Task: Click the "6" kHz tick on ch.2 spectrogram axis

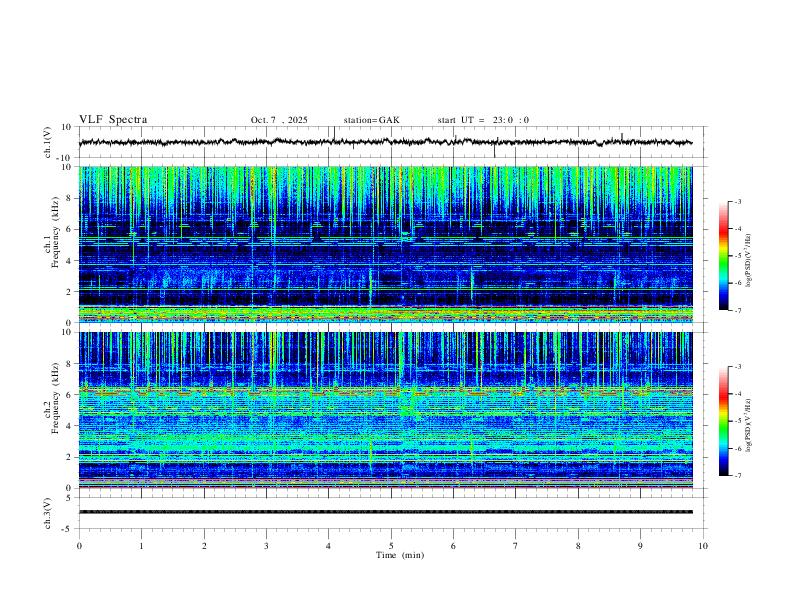Action: click(69, 395)
